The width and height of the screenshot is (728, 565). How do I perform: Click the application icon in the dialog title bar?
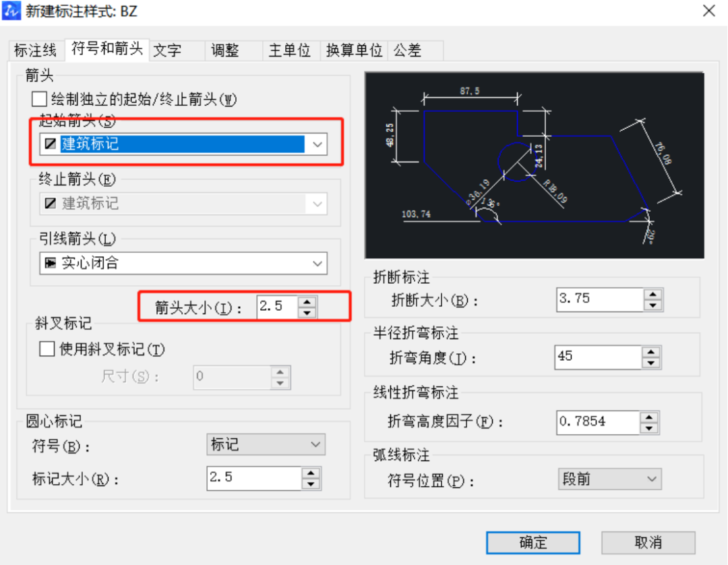pyautogui.click(x=11, y=11)
